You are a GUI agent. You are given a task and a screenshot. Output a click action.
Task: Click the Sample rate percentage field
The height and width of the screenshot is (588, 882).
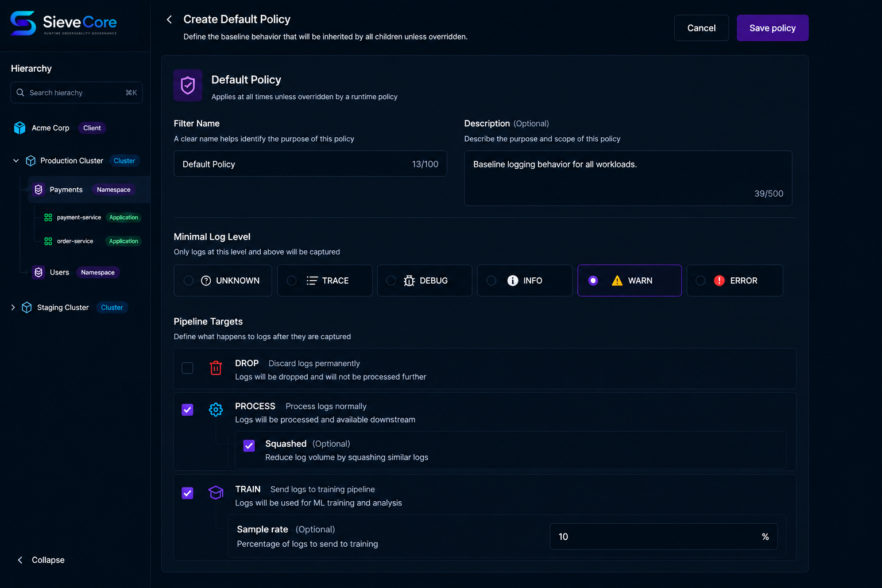663,536
